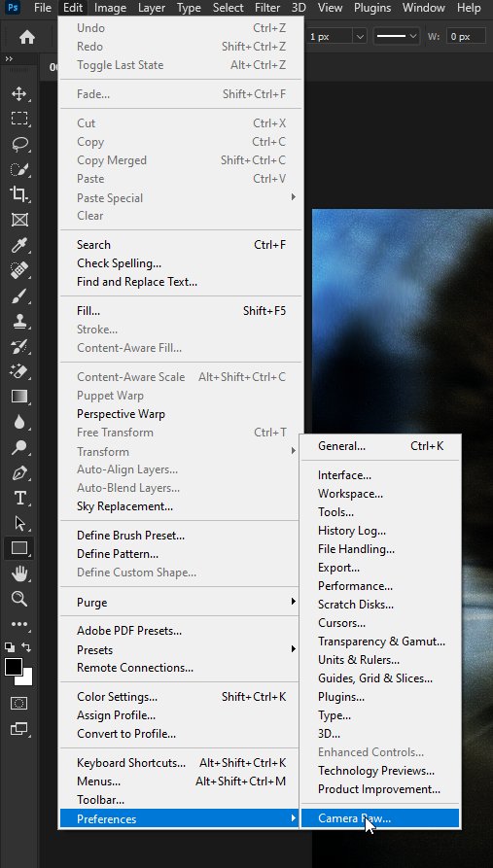Viewport: 493px width, 868px height.
Task: Select the Rectangle shape tool
Action: [19, 548]
